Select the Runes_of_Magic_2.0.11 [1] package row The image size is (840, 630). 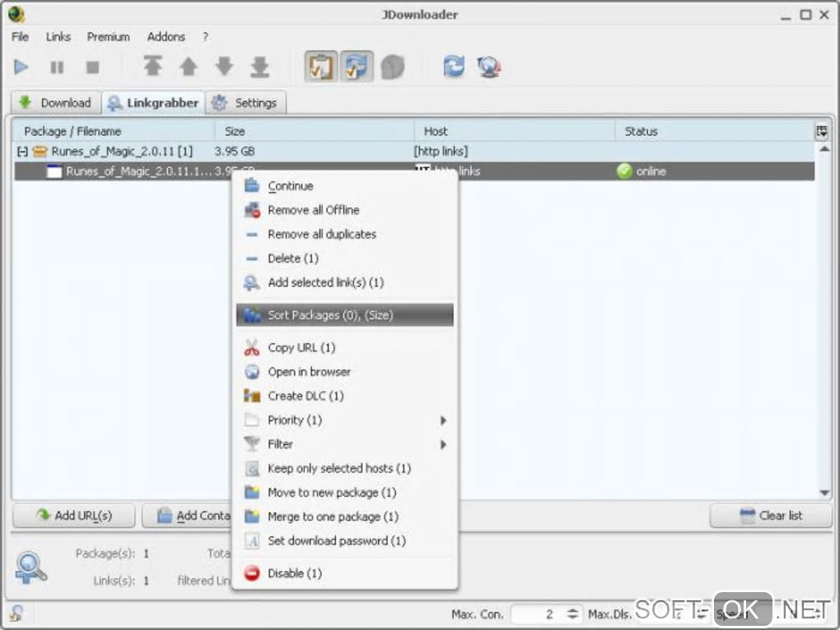(x=413, y=151)
